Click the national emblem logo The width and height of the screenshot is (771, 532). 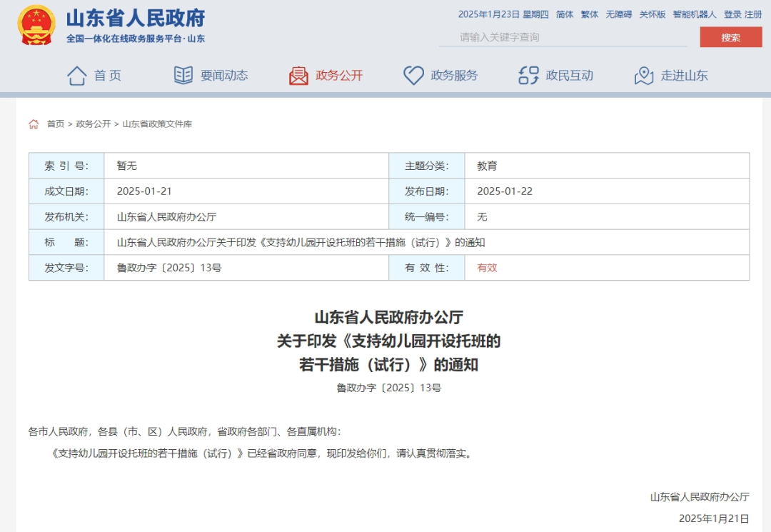pyautogui.click(x=36, y=25)
